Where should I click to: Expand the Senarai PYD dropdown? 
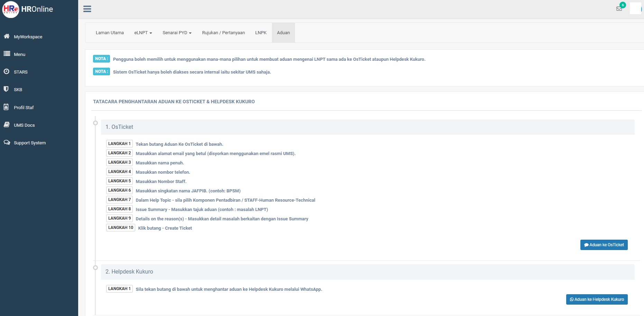177,33
